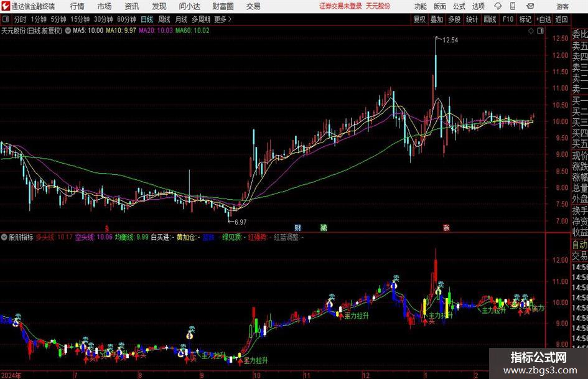Click the MA60: 10.02 indicator label
Image resolution: width=588 pixels, height=379 pixels.
192,30
